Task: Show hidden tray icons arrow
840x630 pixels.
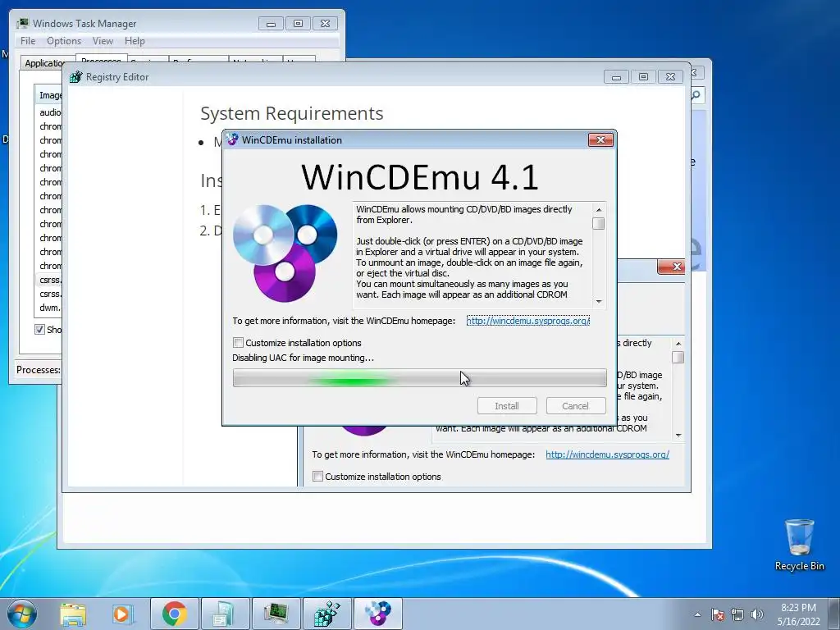Action: [697, 614]
